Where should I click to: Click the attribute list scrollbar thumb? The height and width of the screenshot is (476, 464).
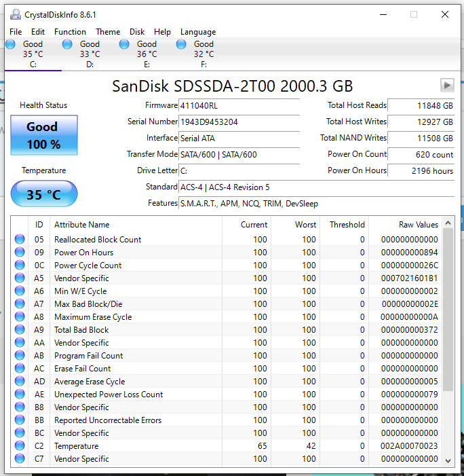point(448,310)
